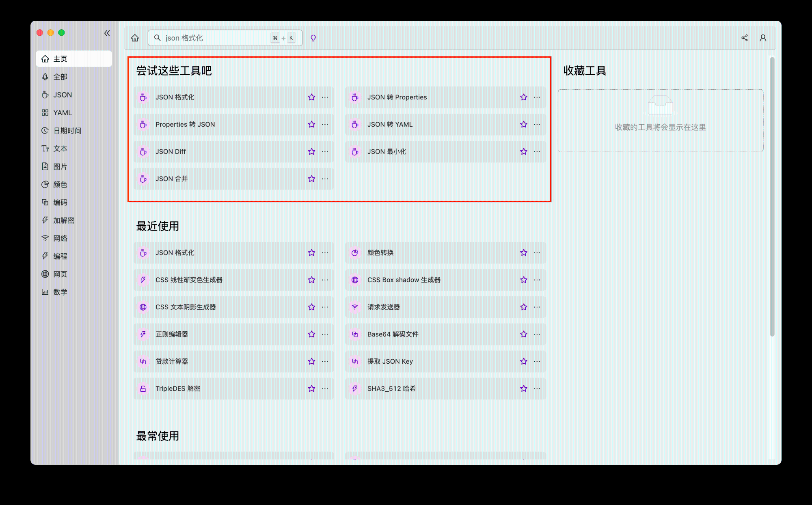Open 网络 category in sidebar
812x505 pixels.
[x=74, y=238]
